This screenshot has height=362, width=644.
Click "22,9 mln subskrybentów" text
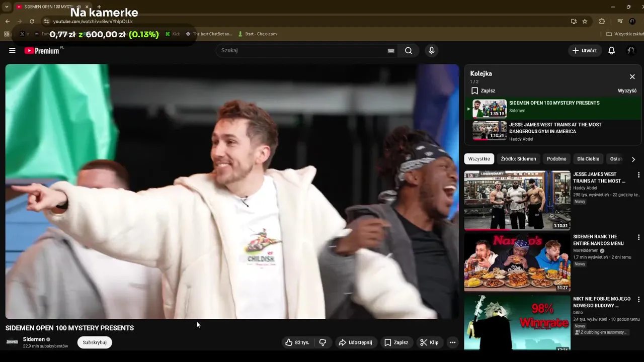coord(45,346)
